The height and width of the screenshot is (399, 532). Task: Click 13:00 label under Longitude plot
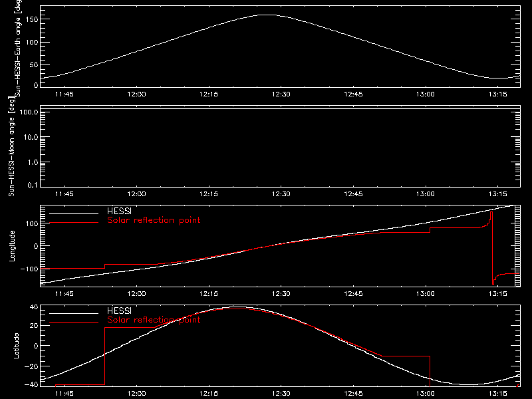coord(426,293)
